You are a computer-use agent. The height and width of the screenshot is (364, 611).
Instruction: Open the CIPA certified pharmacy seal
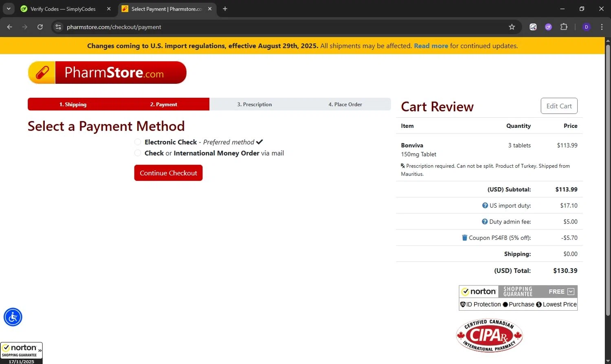tap(489, 335)
